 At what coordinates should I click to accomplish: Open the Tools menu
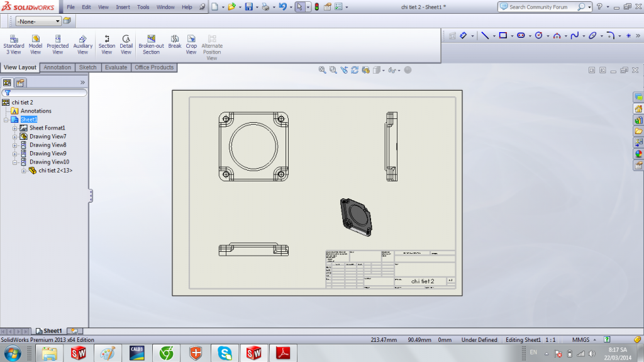(143, 7)
